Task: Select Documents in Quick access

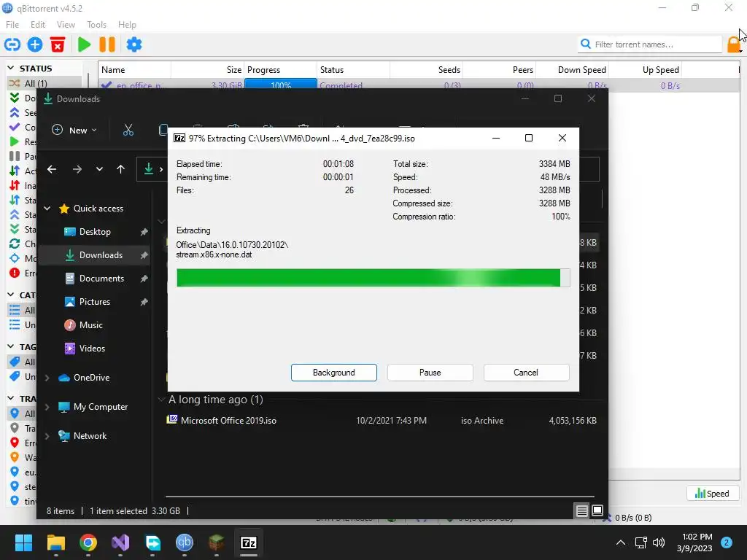Action: 95,279
